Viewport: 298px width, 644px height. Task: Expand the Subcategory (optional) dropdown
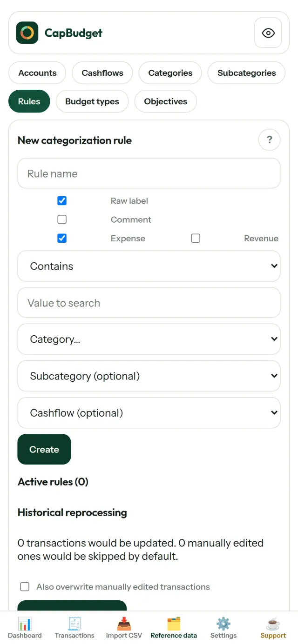tap(149, 376)
